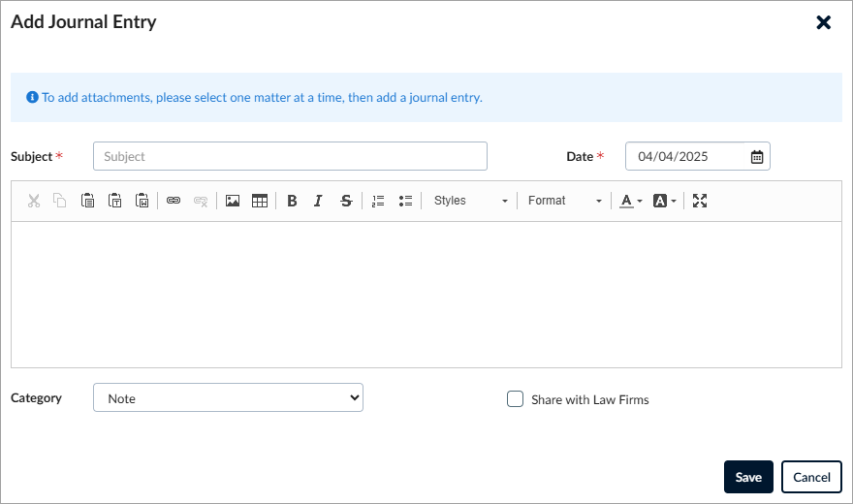Open the Format dropdown
This screenshot has width=853, height=504.
[x=565, y=201]
